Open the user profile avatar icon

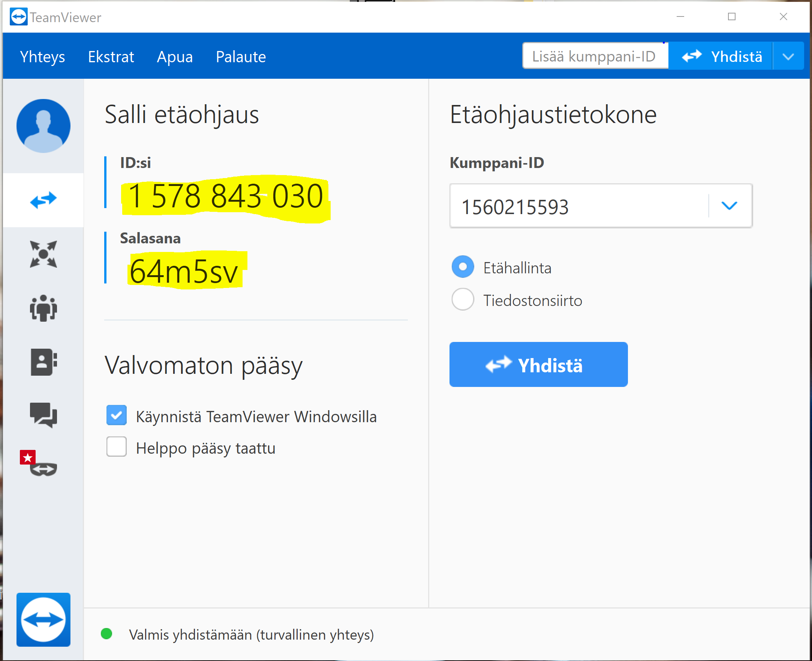43,126
